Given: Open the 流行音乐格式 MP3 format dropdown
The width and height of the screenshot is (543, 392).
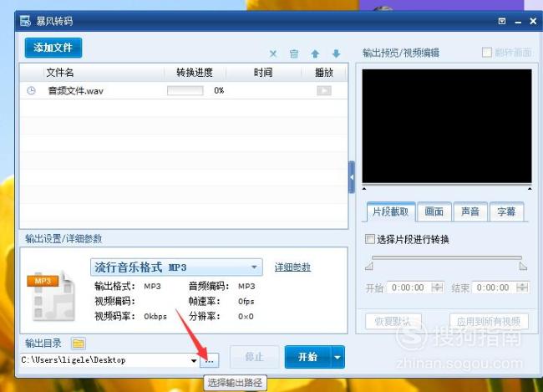Looking at the screenshot, I should click(176, 267).
